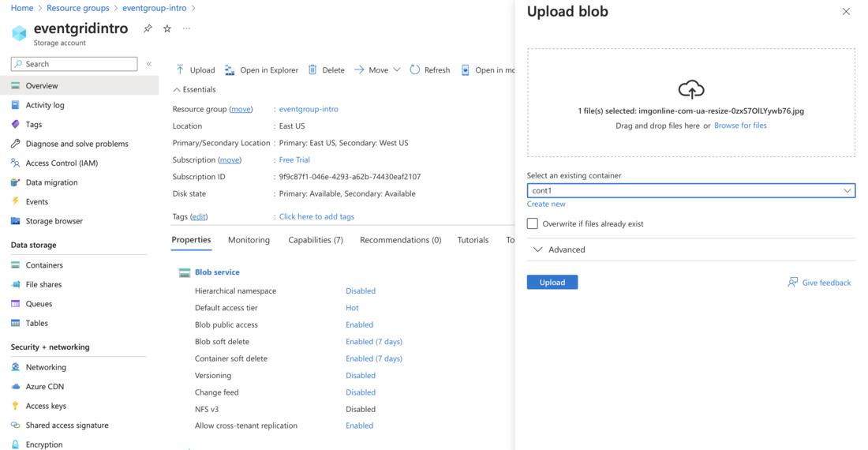This screenshot has width=868, height=450.
Task: Open the more options ellipsis menu
Action: (x=186, y=28)
